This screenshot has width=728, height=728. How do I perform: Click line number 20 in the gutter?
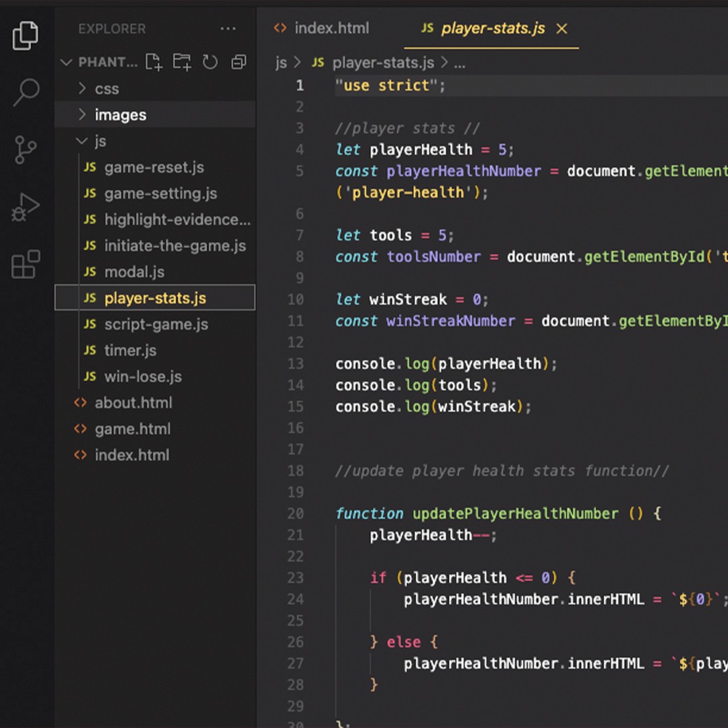pyautogui.click(x=295, y=514)
